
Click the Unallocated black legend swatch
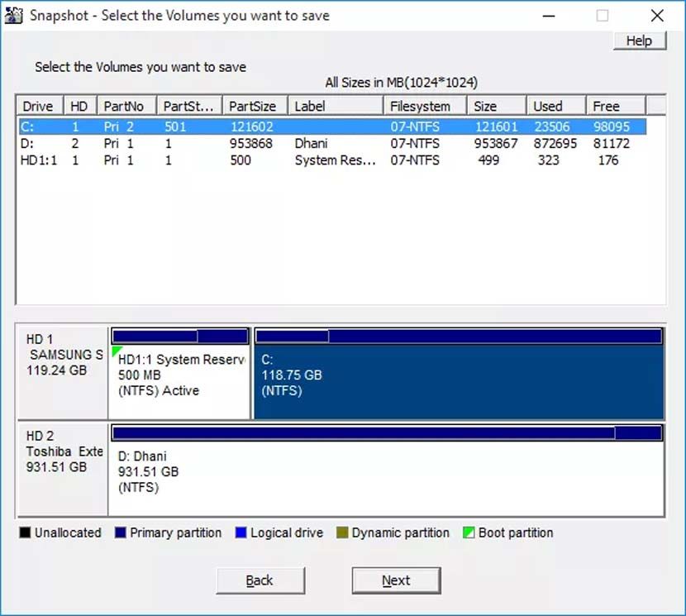click(x=25, y=532)
